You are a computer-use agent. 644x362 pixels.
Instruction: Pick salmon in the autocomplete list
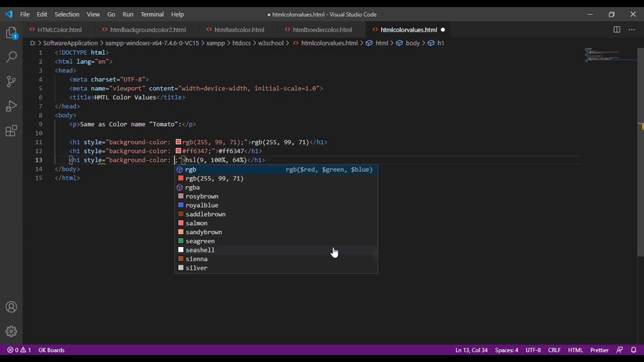click(x=276, y=223)
